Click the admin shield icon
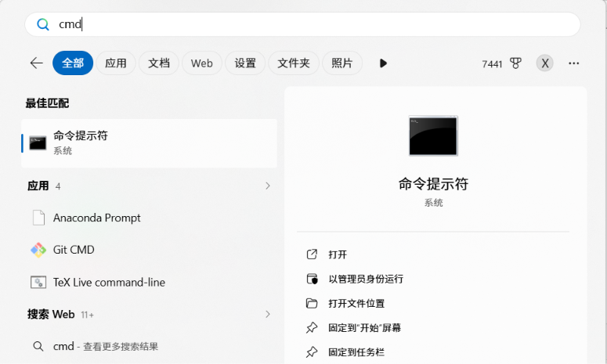The height and width of the screenshot is (364, 607). tap(312, 279)
